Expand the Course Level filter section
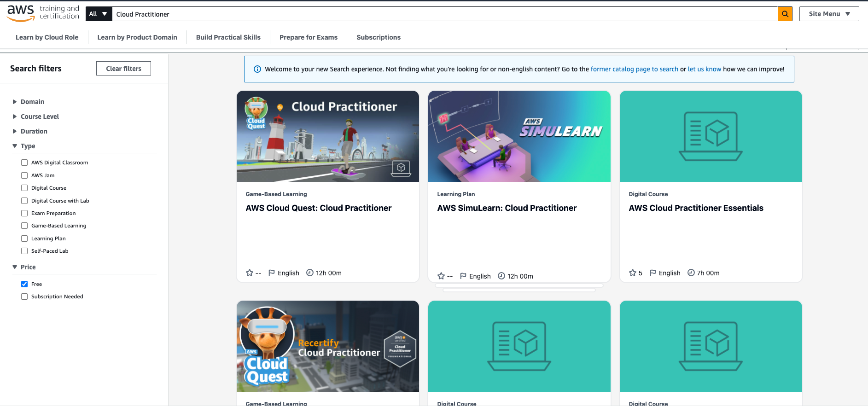Screen dimensions: 868x407 pyautogui.click(x=35, y=116)
